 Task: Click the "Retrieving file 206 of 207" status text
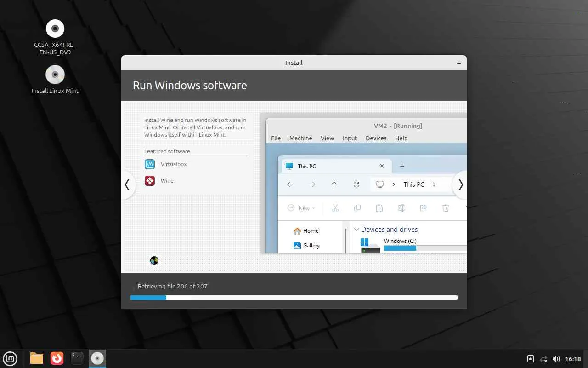tap(173, 286)
